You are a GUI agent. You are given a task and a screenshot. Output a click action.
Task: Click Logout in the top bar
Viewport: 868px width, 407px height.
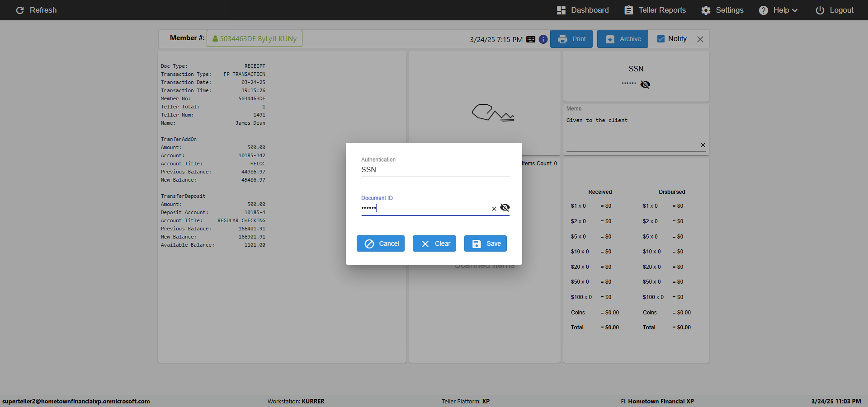tap(835, 10)
